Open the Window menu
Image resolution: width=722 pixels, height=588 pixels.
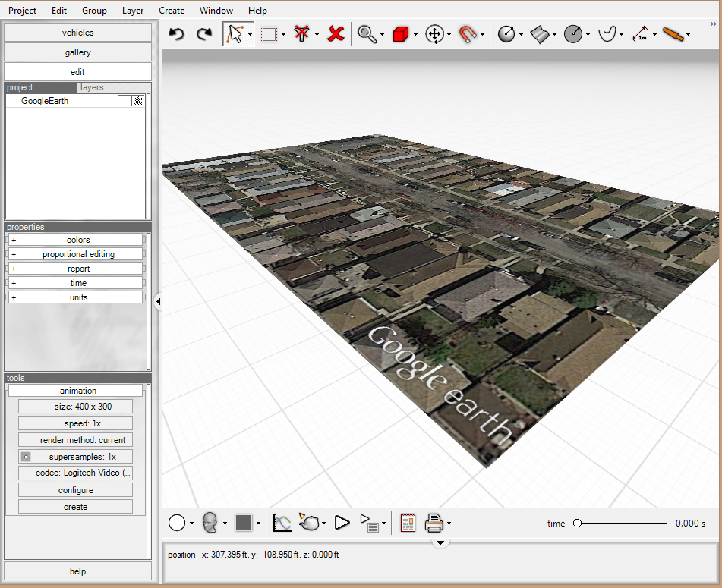216,10
